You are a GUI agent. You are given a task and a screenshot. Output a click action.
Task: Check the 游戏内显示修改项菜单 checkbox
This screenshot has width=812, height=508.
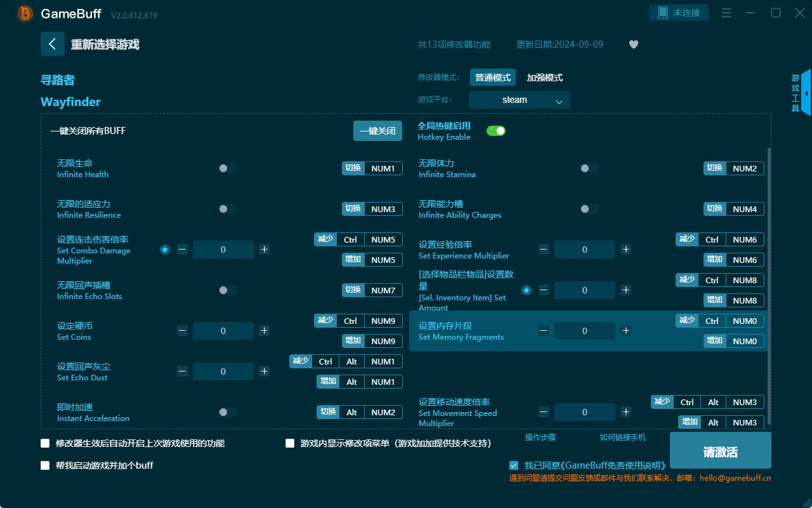click(x=290, y=443)
